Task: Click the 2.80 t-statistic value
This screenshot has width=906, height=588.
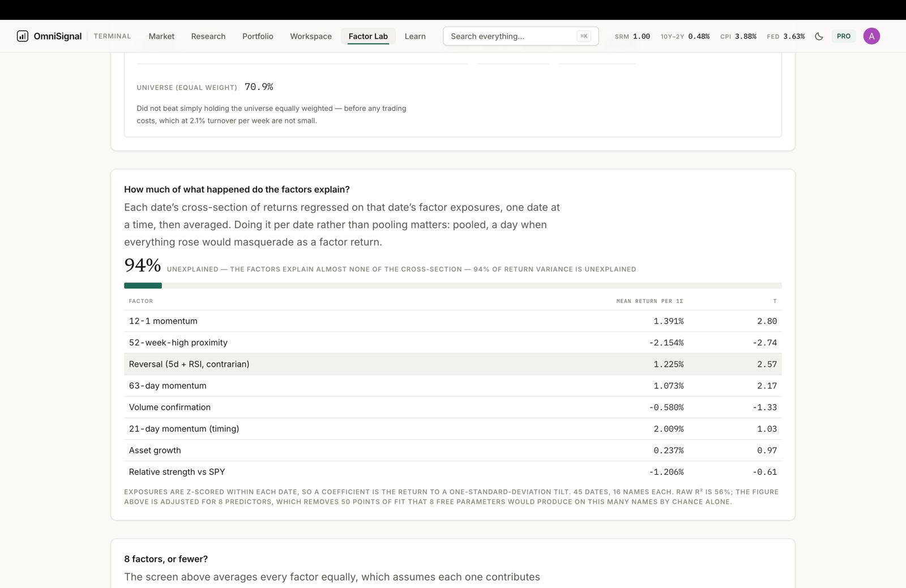Action: 767,321
